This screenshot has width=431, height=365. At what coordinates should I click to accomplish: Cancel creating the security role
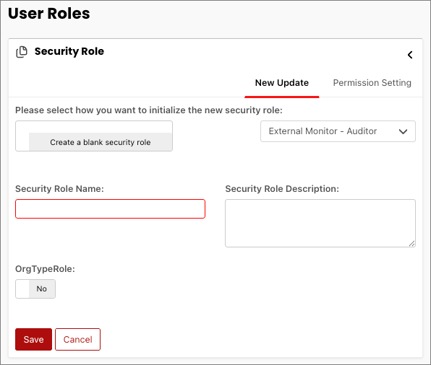tap(78, 339)
